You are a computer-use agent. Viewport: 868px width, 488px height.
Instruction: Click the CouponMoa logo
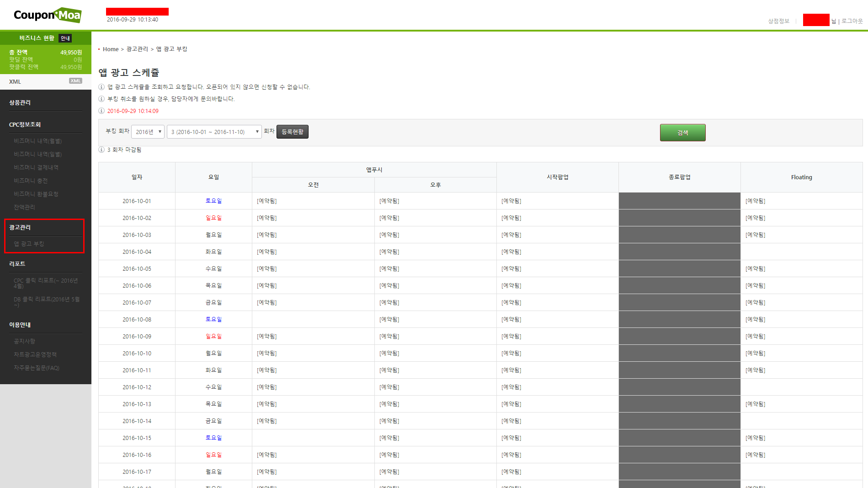point(48,15)
